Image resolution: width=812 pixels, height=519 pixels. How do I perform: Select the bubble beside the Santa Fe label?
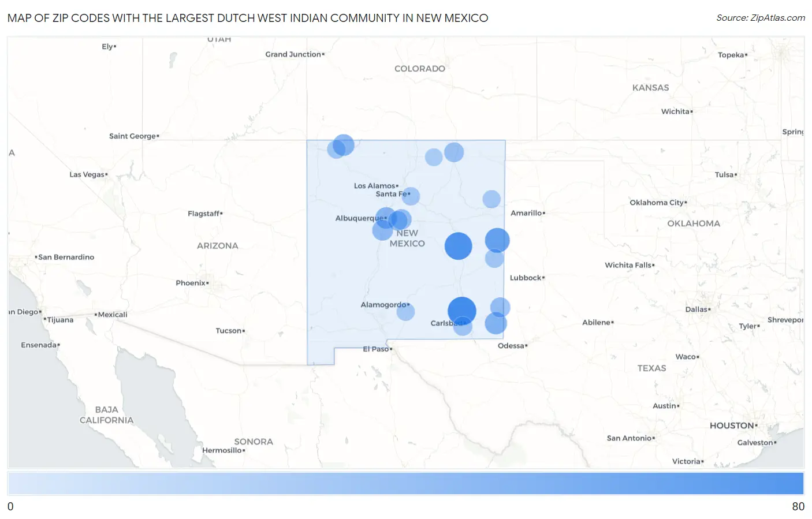(411, 196)
